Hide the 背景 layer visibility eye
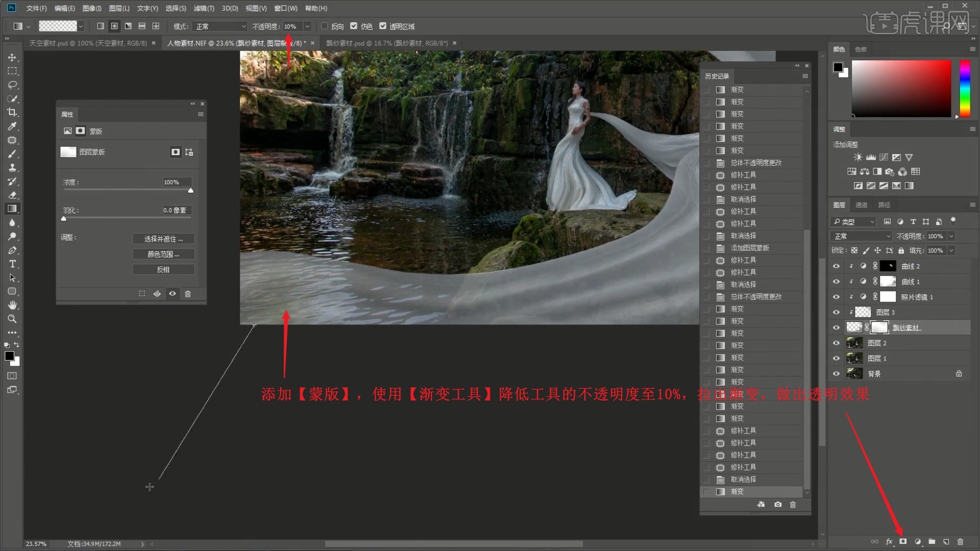 [836, 374]
